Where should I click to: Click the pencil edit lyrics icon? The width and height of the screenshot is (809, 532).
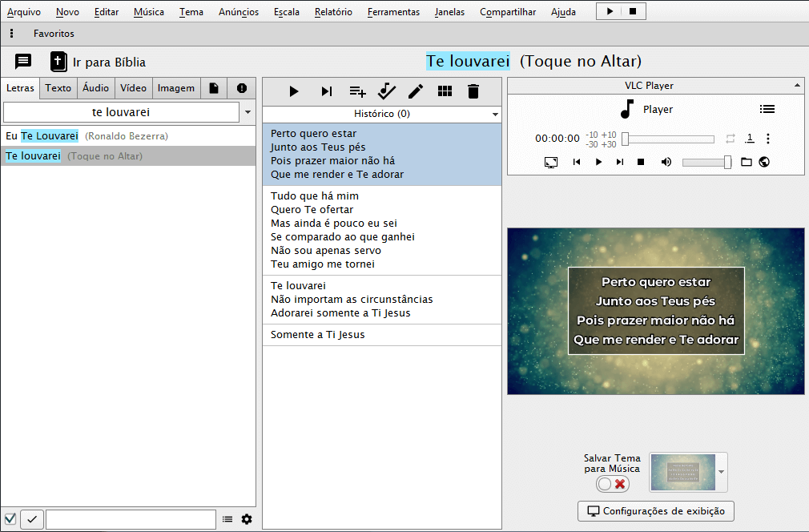tap(415, 91)
